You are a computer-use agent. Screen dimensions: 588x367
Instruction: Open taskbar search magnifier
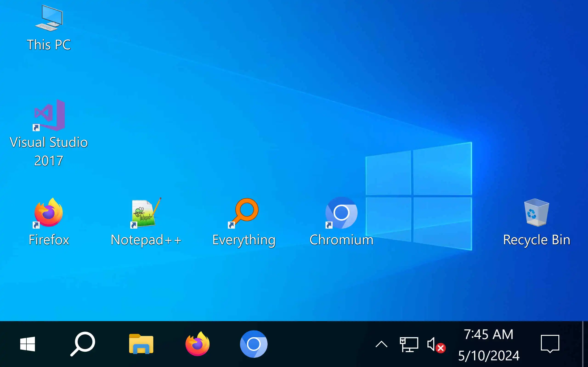click(x=83, y=344)
